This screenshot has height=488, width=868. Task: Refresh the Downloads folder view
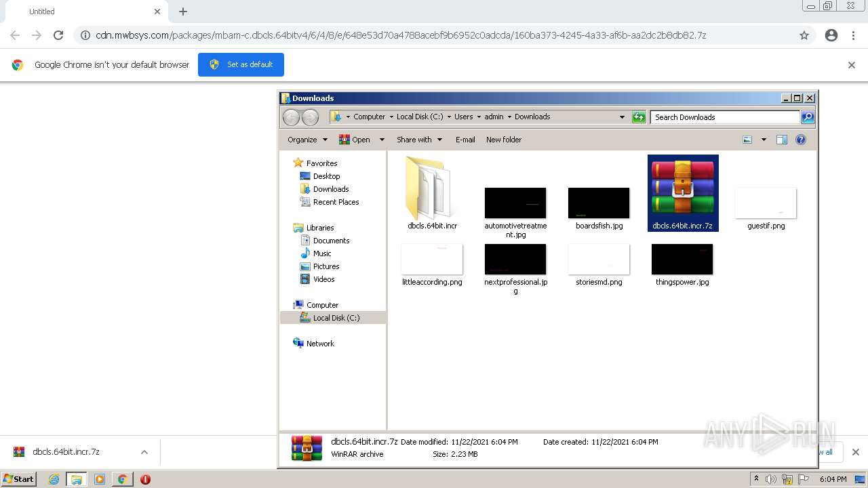[639, 117]
